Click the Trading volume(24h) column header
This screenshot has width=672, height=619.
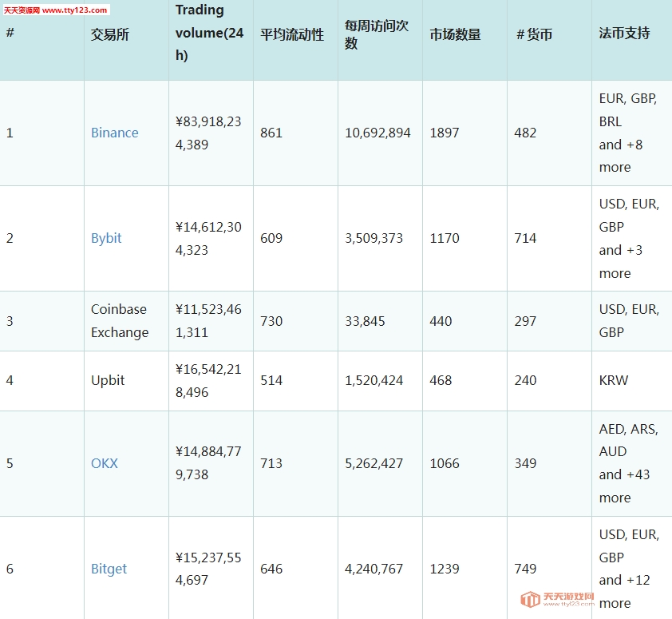[x=209, y=33]
